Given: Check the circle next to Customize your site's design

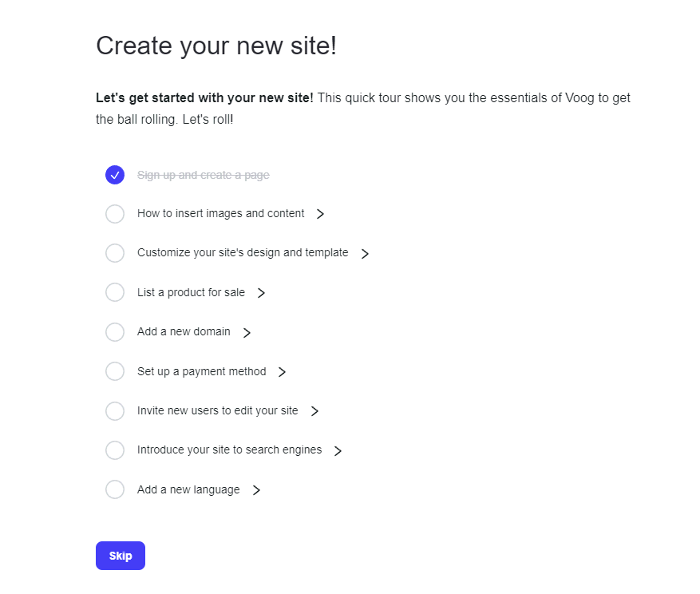Looking at the screenshot, I should (115, 253).
